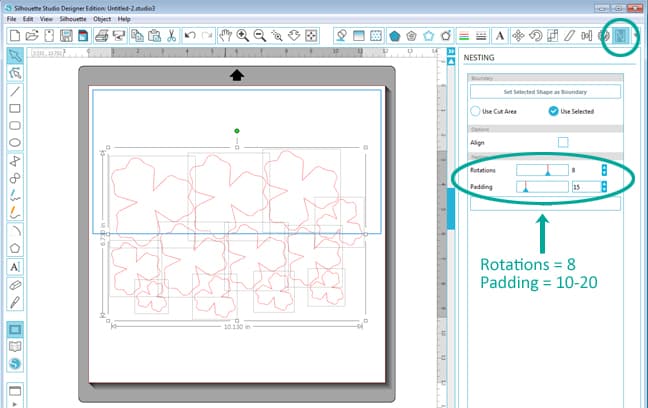The height and width of the screenshot is (408, 648).
Task: Tick the Align checkbox
Action: coord(563,142)
